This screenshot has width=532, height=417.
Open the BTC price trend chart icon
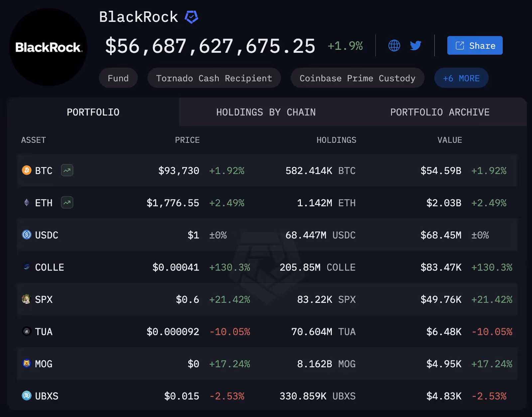66,170
